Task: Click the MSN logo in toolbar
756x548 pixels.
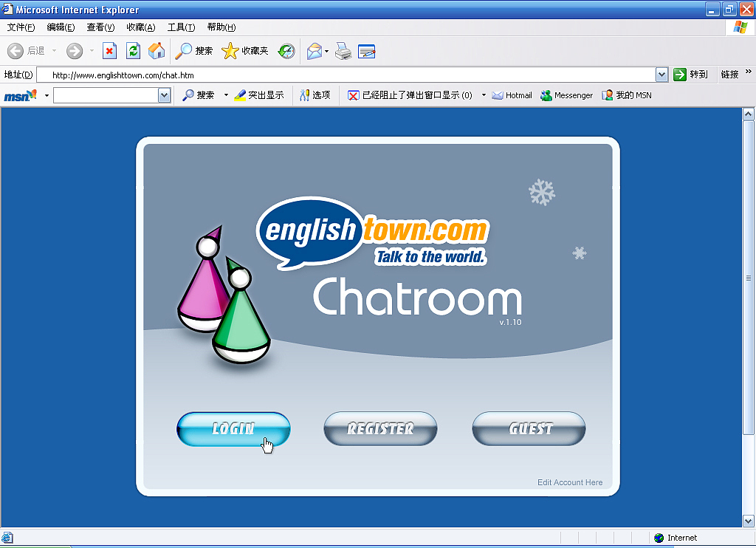Action: [x=20, y=95]
